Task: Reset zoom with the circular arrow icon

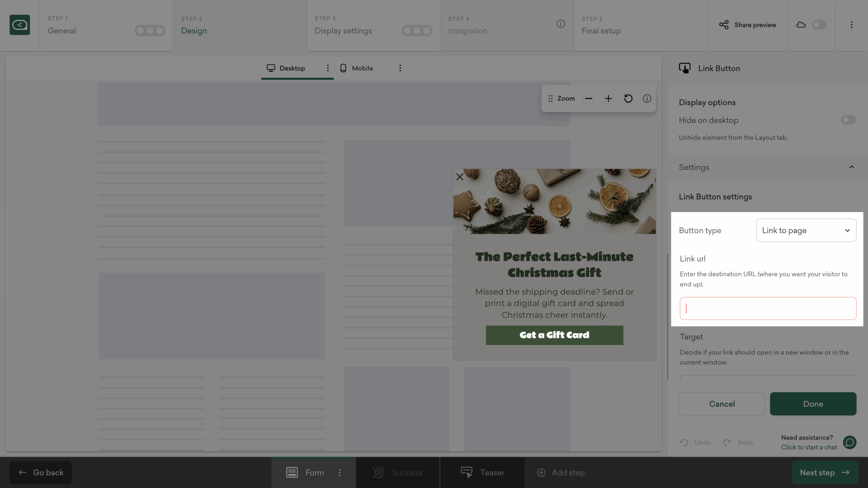Action: 628,99
